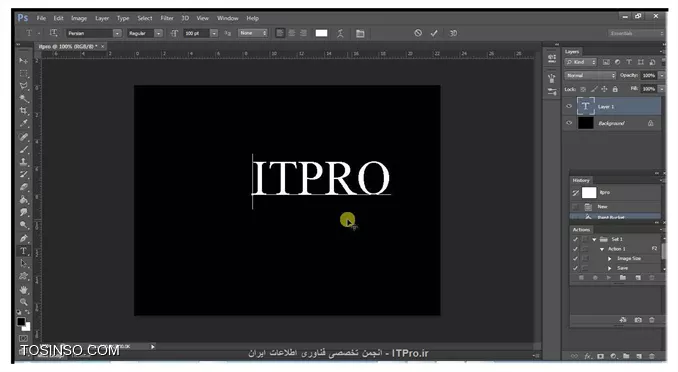
Task: Create new fill or adjustment layer
Action: coord(613,356)
